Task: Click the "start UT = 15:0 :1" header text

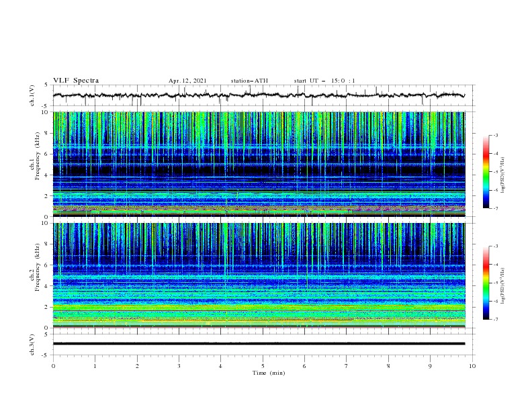Action: pyautogui.click(x=324, y=81)
